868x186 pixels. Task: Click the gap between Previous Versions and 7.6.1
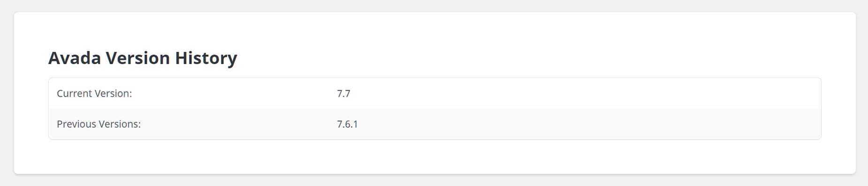239,124
